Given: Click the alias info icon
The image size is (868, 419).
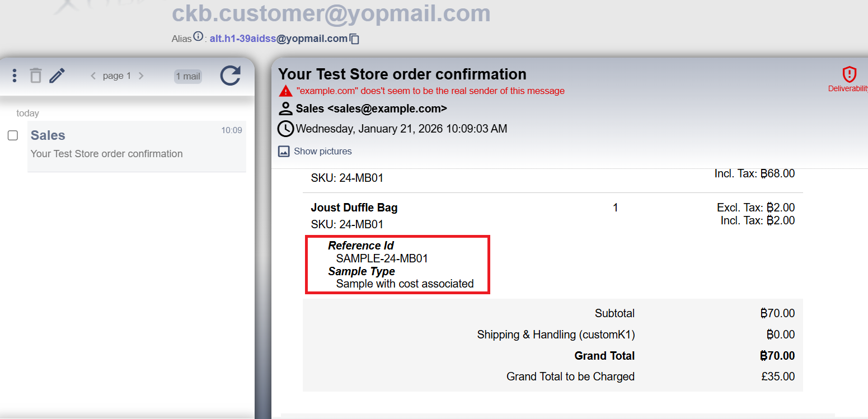Looking at the screenshot, I should tap(198, 37).
